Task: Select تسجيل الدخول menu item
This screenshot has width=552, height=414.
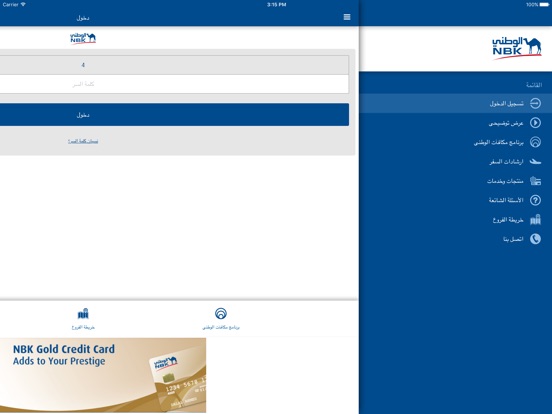Action: pyautogui.click(x=456, y=103)
